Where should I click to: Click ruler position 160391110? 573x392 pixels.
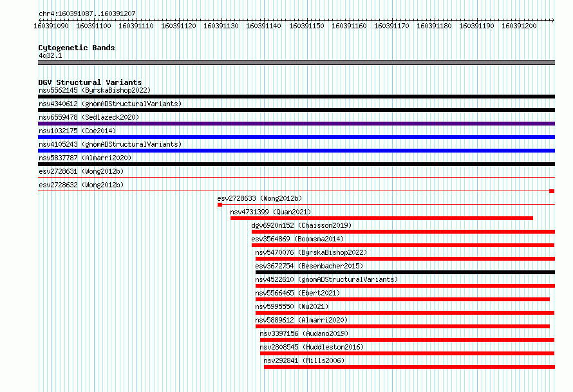point(136,26)
